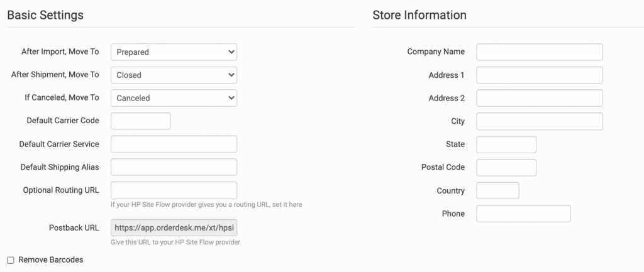Click the State input box
This screenshot has height=272, width=644.
[506, 144]
